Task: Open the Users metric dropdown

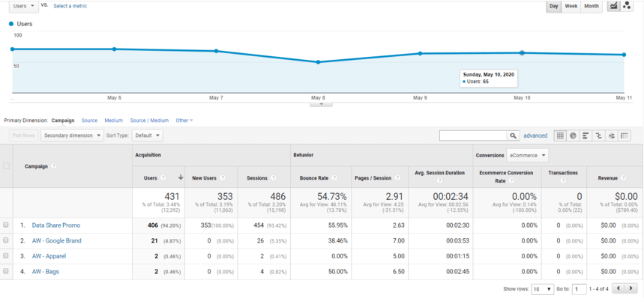Action: 24,6
